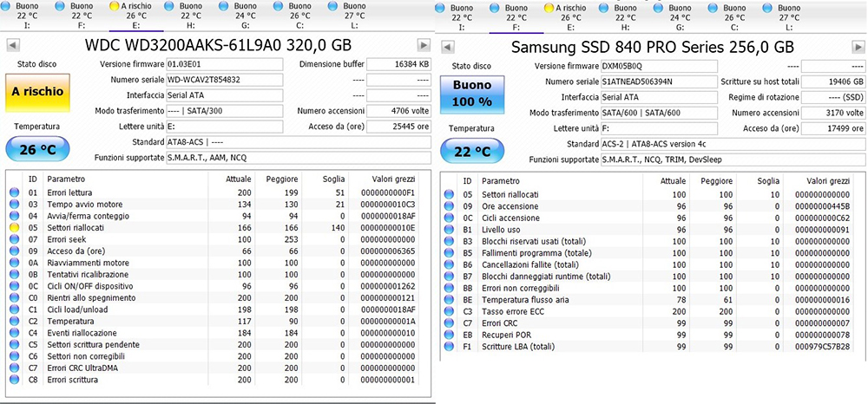Select the I: disk tab in WDC window
Image resolution: width=868 pixels, height=404 pixels.
(27, 16)
